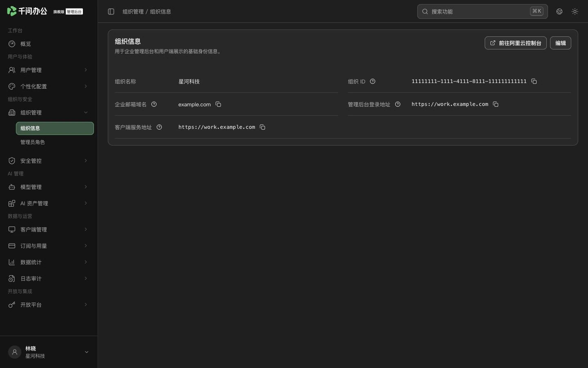Click the 模型管理 robot icon
588x368 pixels.
(12, 187)
